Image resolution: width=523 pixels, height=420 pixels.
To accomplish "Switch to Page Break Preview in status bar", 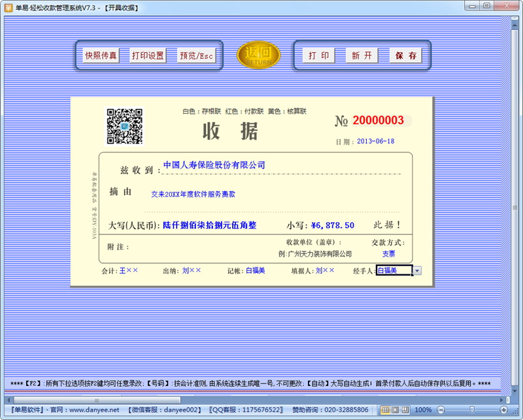I will 405,410.
